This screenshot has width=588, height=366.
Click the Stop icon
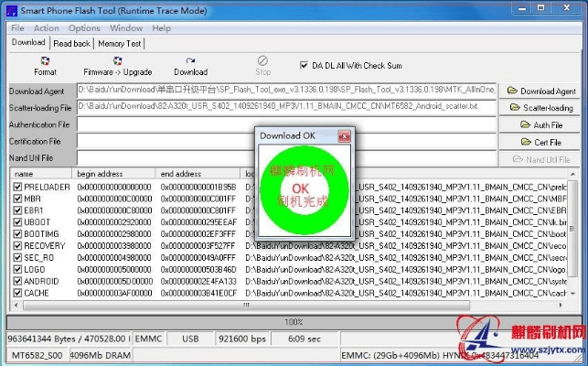(263, 61)
